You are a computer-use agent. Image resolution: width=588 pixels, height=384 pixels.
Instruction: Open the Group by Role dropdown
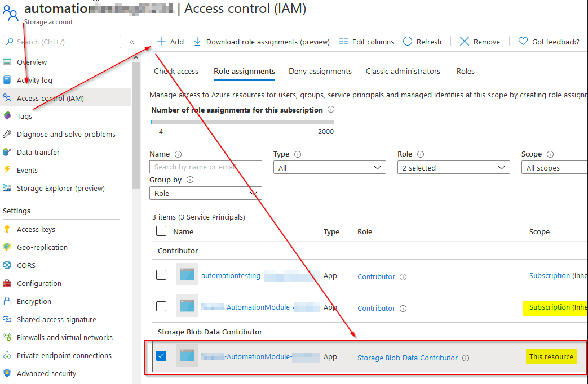[206, 193]
